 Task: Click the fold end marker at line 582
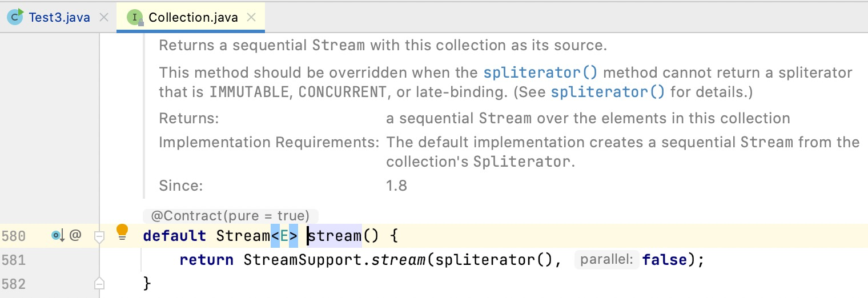point(99,283)
